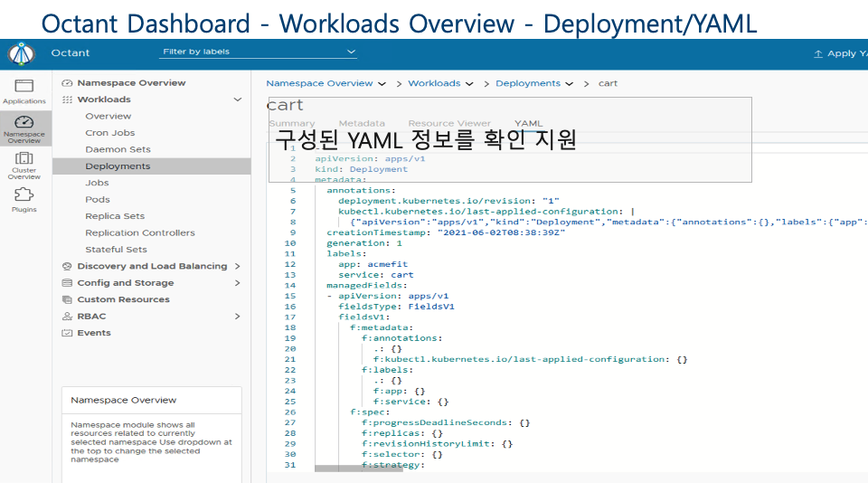Open Daemon Sets in sidebar
Screen dimensions: 868x483
coord(118,149)
